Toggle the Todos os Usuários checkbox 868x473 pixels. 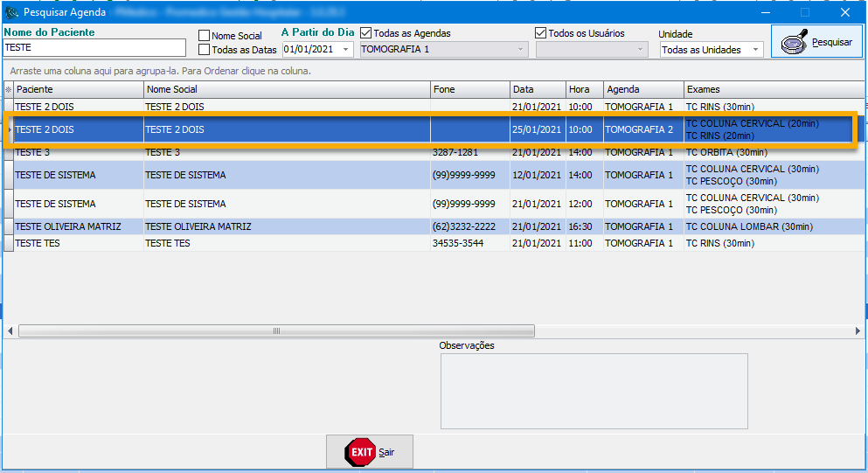point(541,33)
